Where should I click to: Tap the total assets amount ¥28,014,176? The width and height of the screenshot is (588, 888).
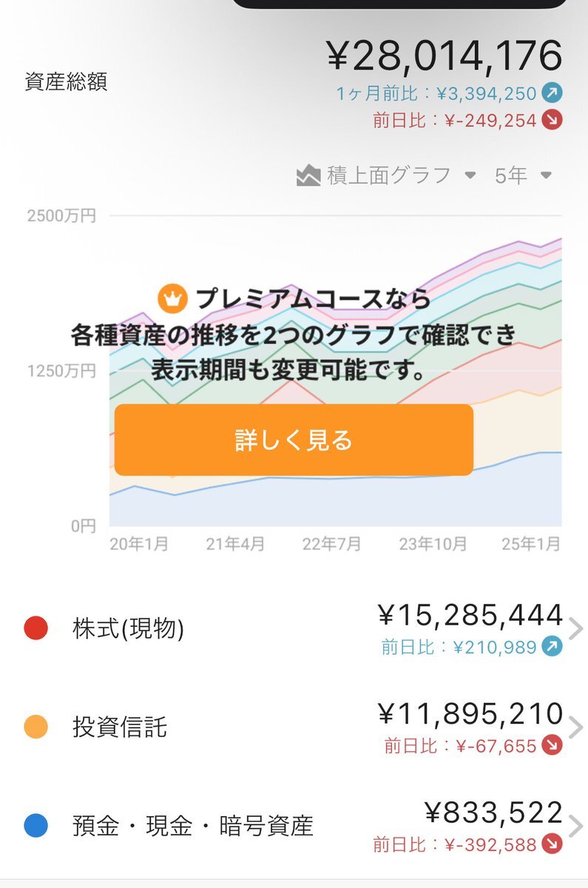pos(444,57)
